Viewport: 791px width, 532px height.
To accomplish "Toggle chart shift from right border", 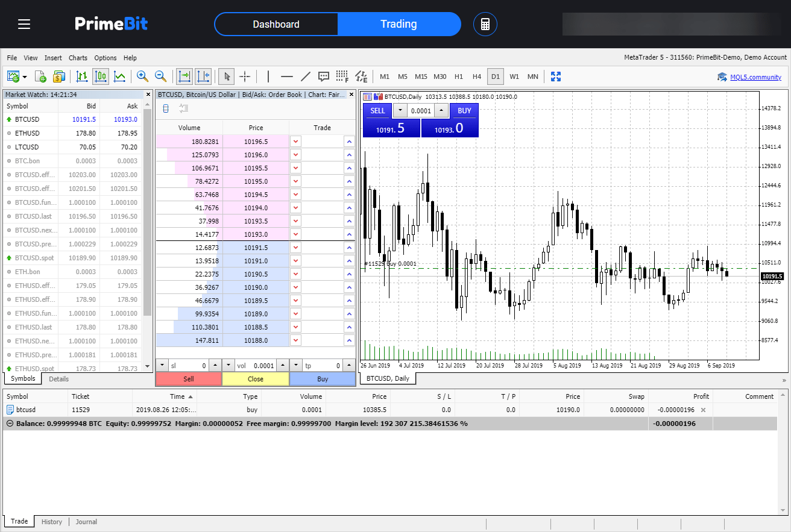I will click(x=203, y=77).
